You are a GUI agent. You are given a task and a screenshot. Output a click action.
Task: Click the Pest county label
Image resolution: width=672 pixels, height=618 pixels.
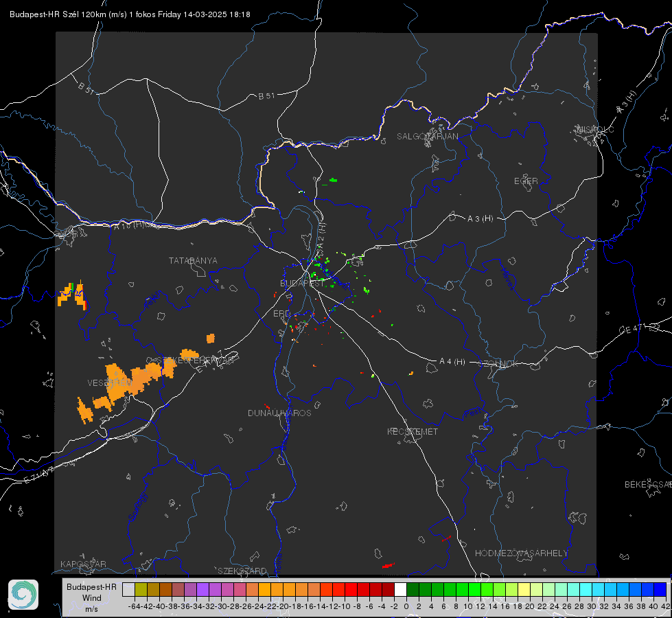tap(472, 413)
